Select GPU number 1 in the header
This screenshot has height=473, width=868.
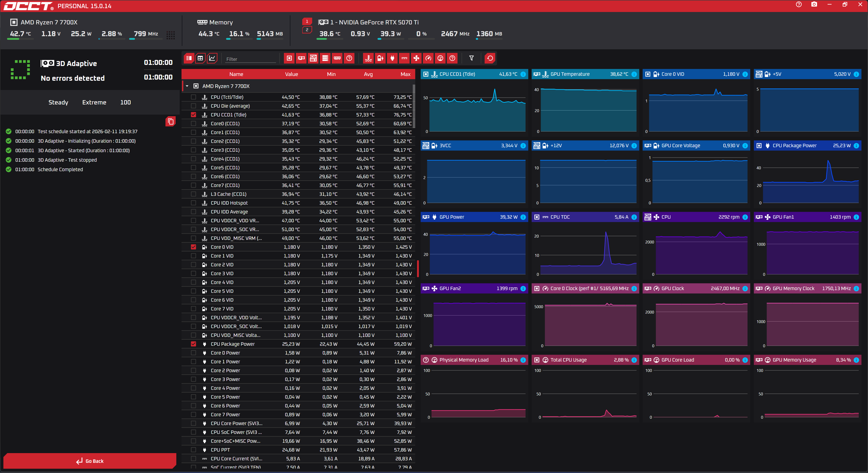[x=307, y=21]
